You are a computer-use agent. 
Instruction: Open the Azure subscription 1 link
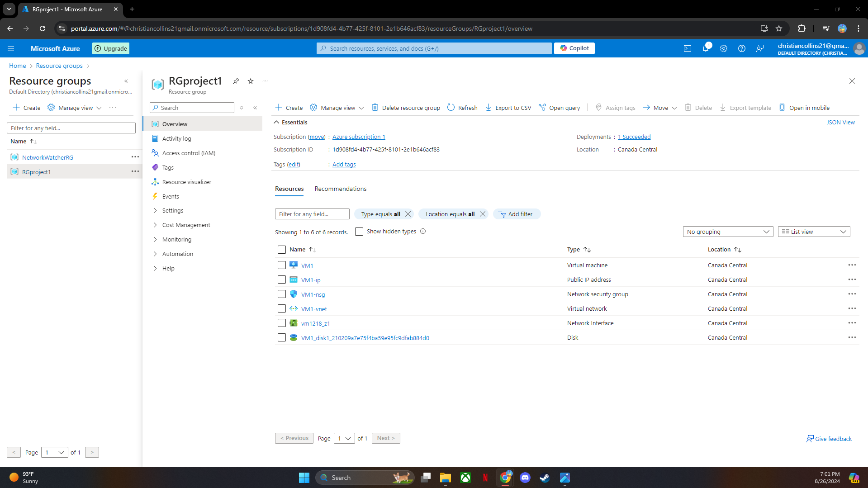(358, 137)
